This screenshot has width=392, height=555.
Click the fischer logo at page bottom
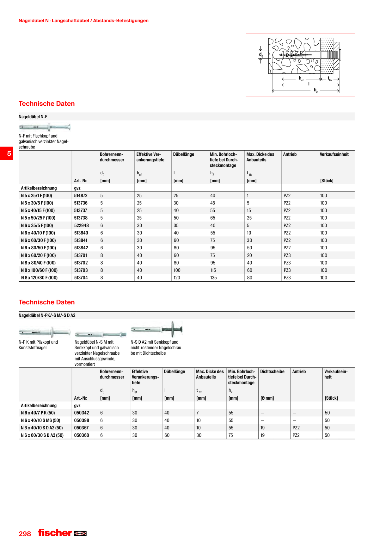(x=62, y=533)
